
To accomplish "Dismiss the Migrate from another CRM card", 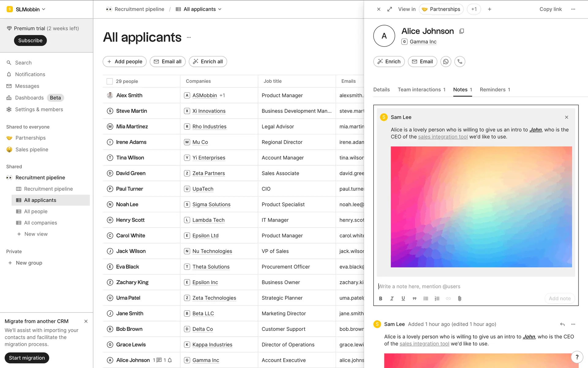I will pos(86,321).
